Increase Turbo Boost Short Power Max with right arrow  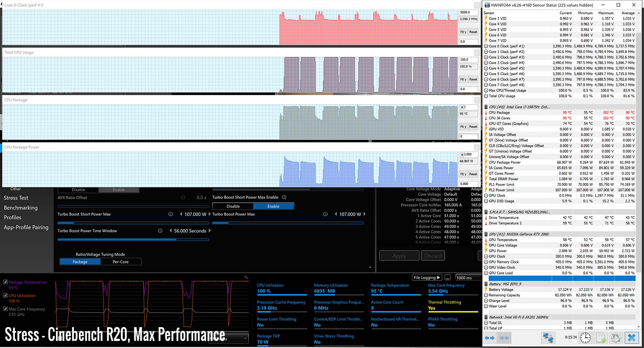tap(210, 214)
